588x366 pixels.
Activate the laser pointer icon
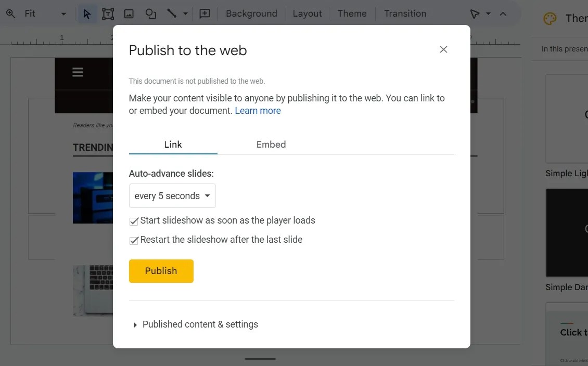coord(474,14)
